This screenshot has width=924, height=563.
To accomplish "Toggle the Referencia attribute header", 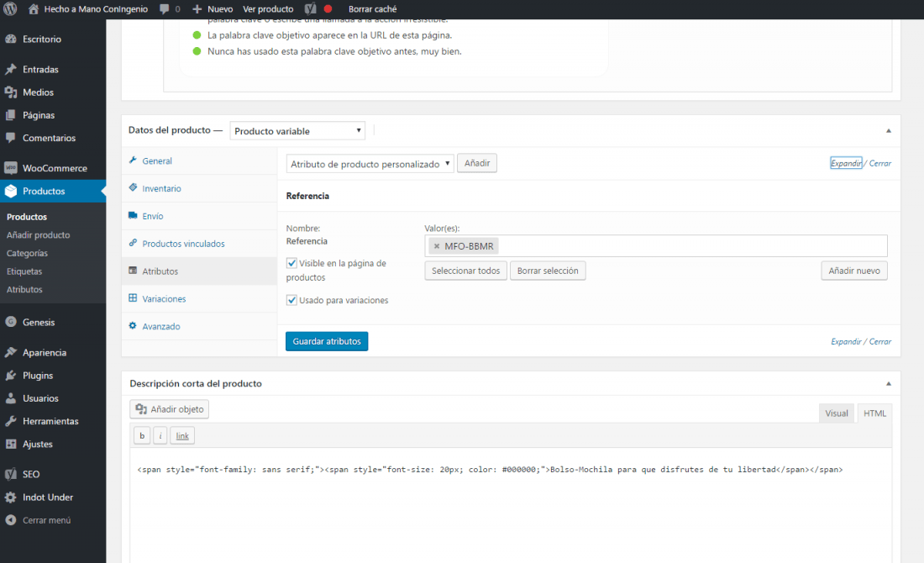I will [589, 196].
